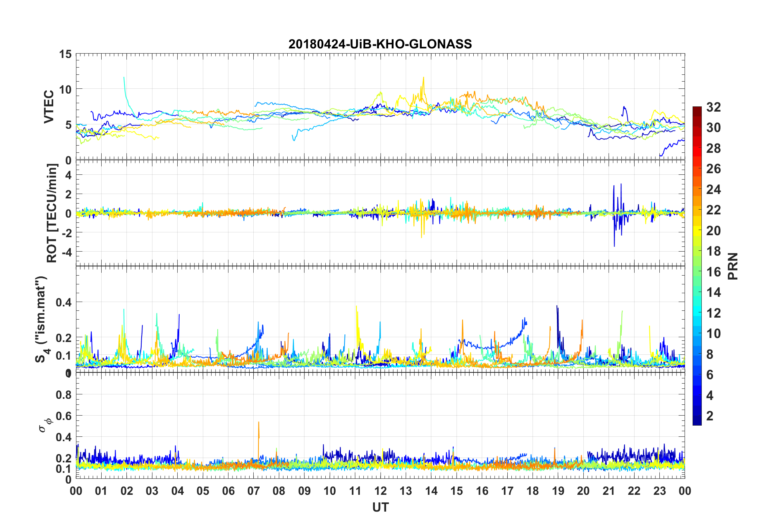Click the plot title 20180424-UiB-KHO-GLONASS
761x532 pixels.
click(x=380, y=44)
